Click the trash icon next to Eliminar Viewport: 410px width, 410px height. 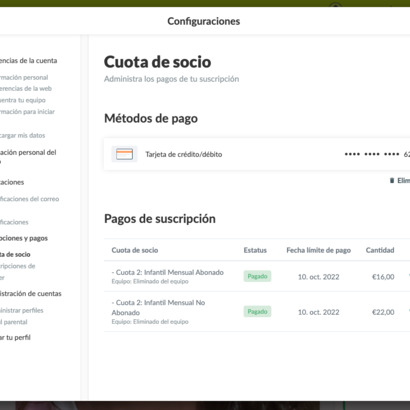click(x=392, y=180)
